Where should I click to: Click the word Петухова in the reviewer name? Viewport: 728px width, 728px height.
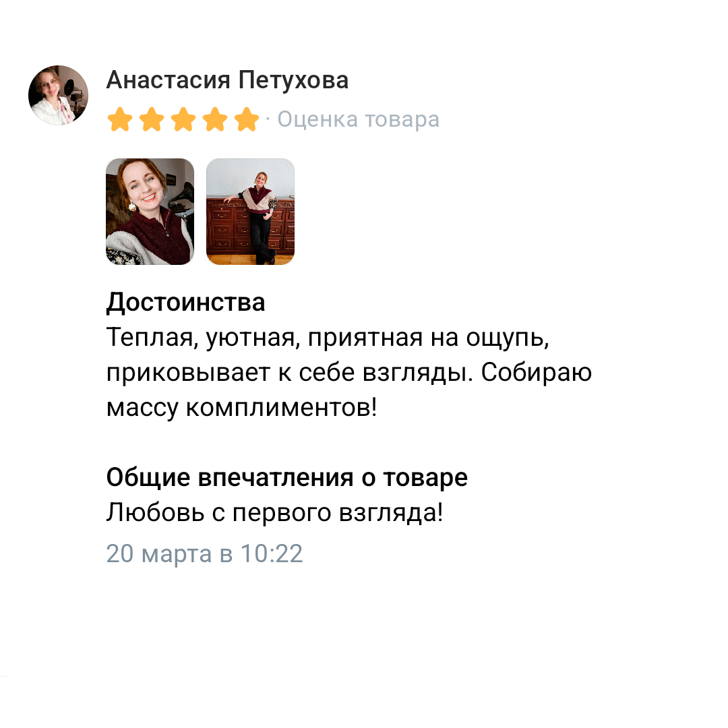(293, 80)
